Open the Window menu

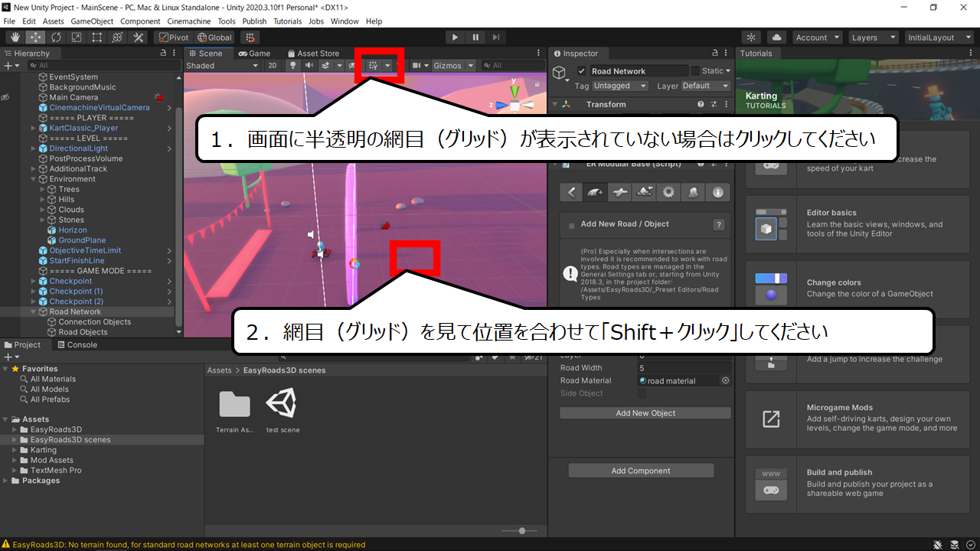tap(345, 21)
